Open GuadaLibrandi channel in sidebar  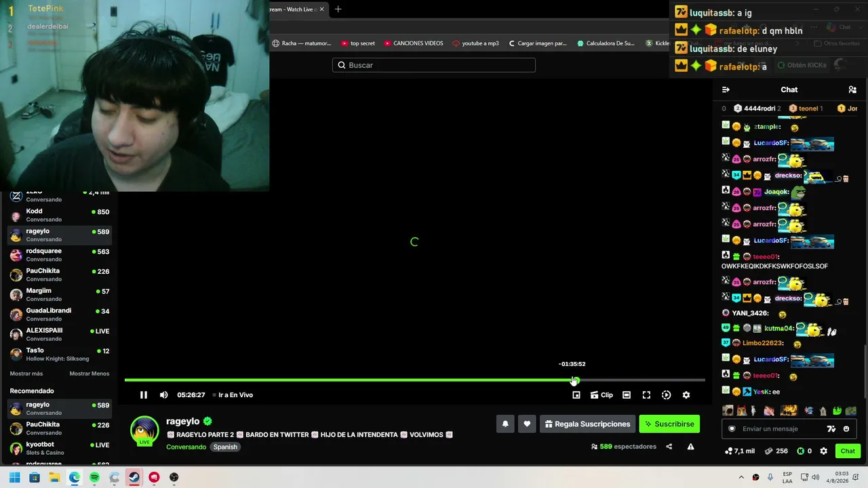click(x=59, y=314)
